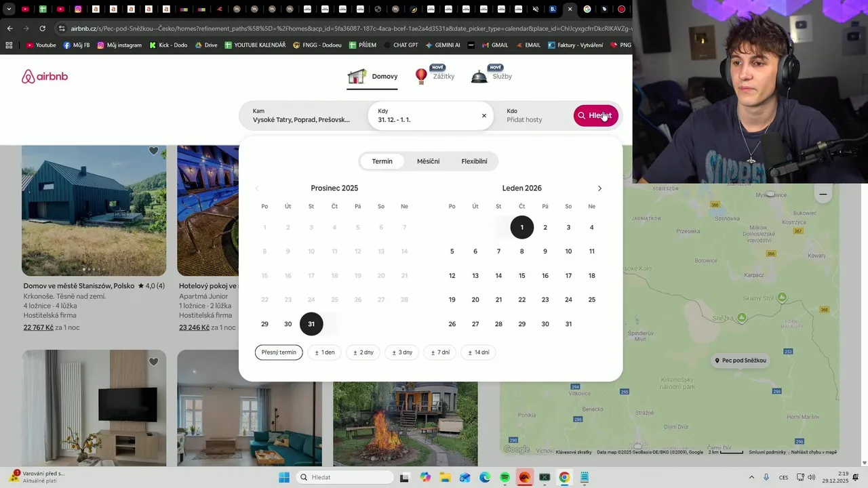Screen dimensions: 868x488
Task: Open the Zážitky tab
Action: [435, 77]
